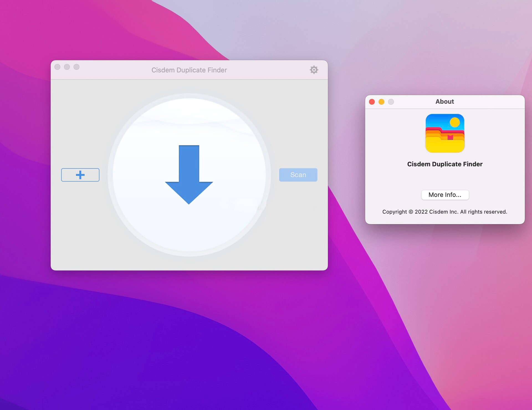Click the Scan button to start scanning

pyautogui.click(x=298, y=175)
